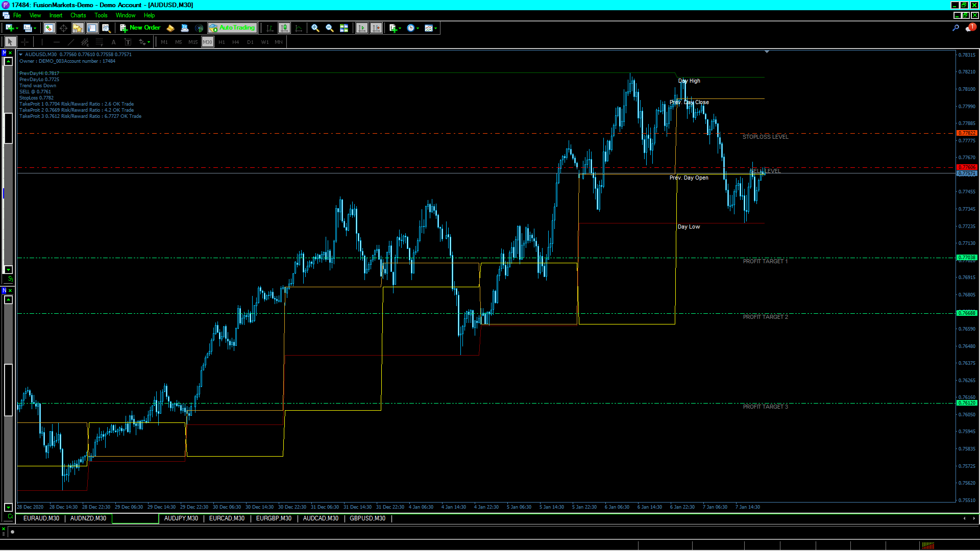This screenshot has height=551, width=980.
Task: Open the search magnifier in top right
Action: (x=955, y=28)
